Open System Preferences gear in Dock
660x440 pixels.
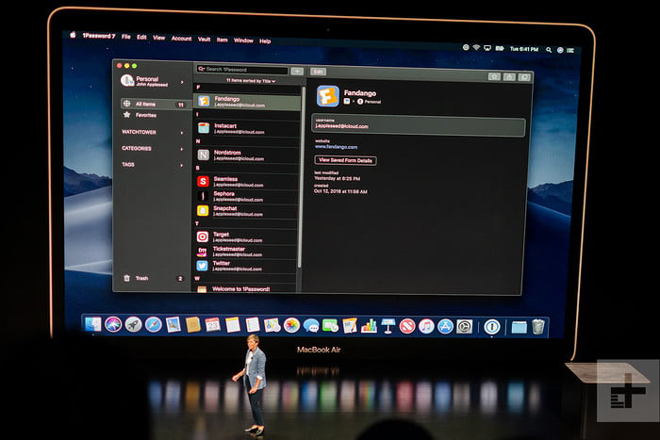(465, 326)
